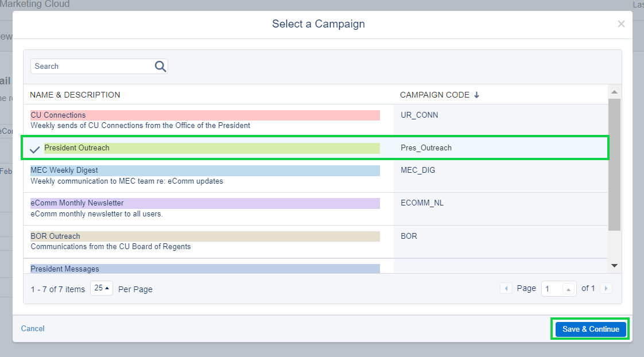Click the scrollbar down arrow
The image size is (644, 357).
click(x=614, y=266)
